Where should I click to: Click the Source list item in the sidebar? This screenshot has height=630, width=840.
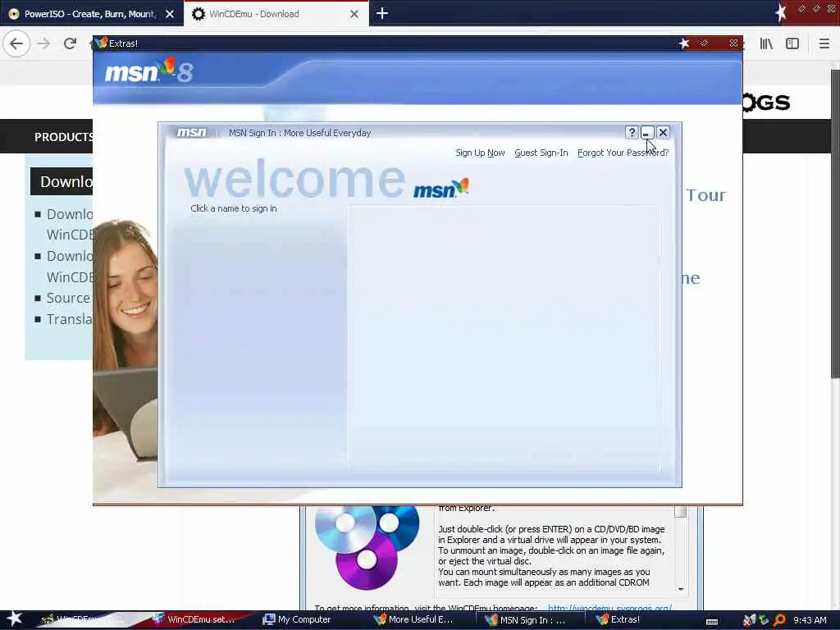point(68,298)
